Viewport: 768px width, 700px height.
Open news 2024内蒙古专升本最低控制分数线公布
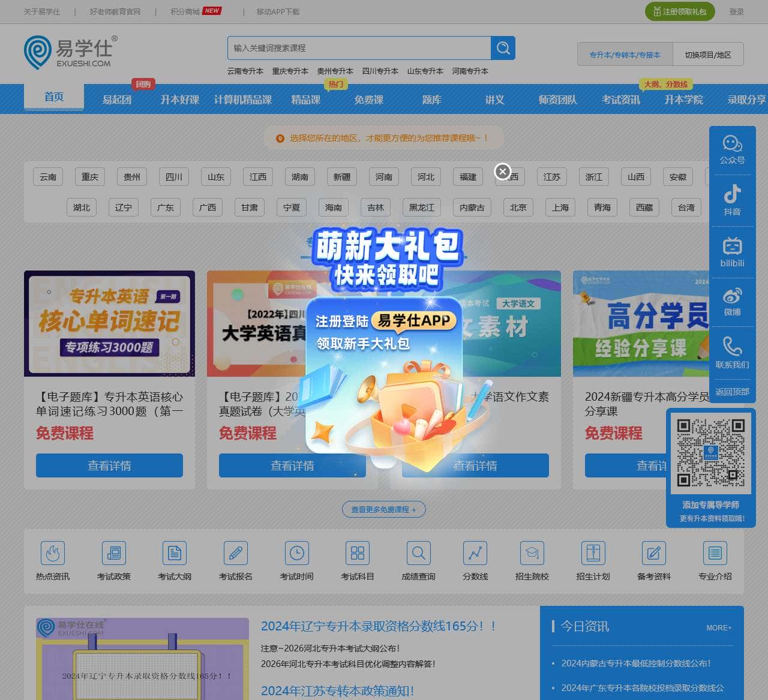pos(636,663)
